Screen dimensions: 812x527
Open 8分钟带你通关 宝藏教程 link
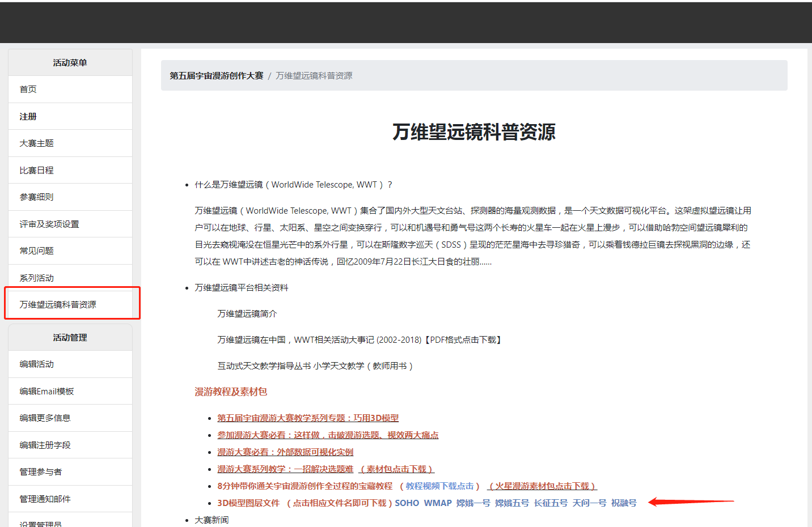pos(305,486)
